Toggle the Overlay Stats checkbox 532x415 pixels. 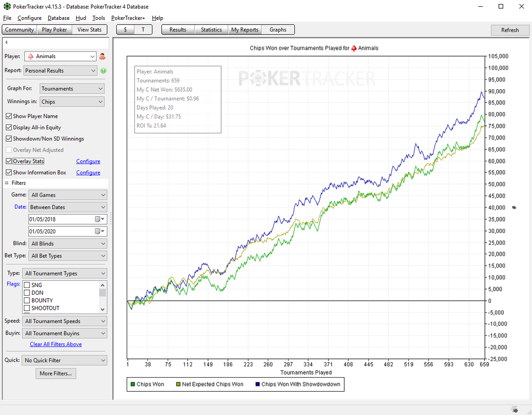[9, 161]
